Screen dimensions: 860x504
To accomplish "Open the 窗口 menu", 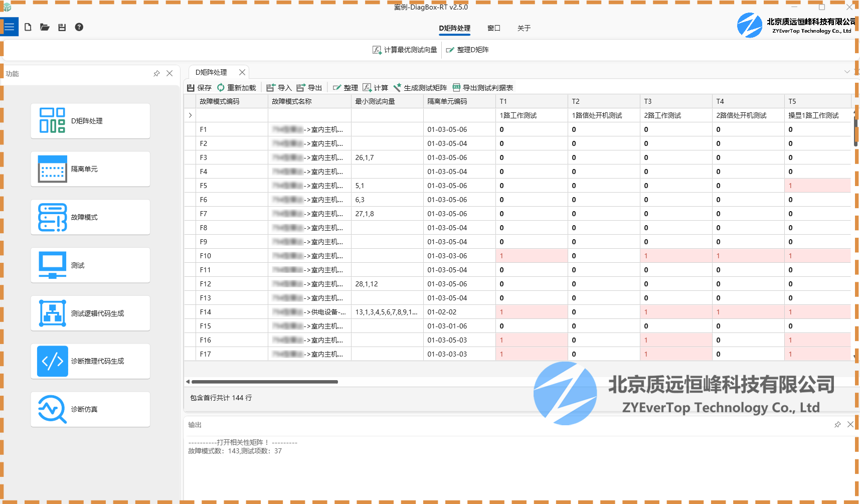I will (x=494, y=28).
